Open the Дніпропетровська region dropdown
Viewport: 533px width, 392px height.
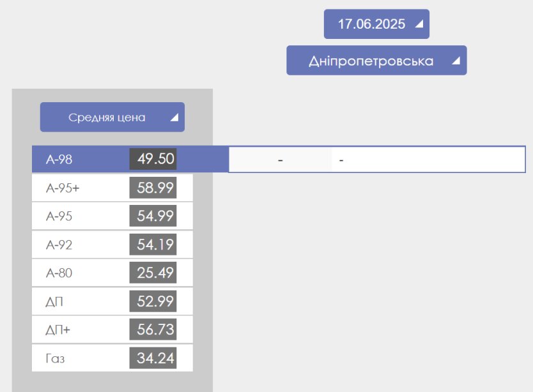[376, 60]
